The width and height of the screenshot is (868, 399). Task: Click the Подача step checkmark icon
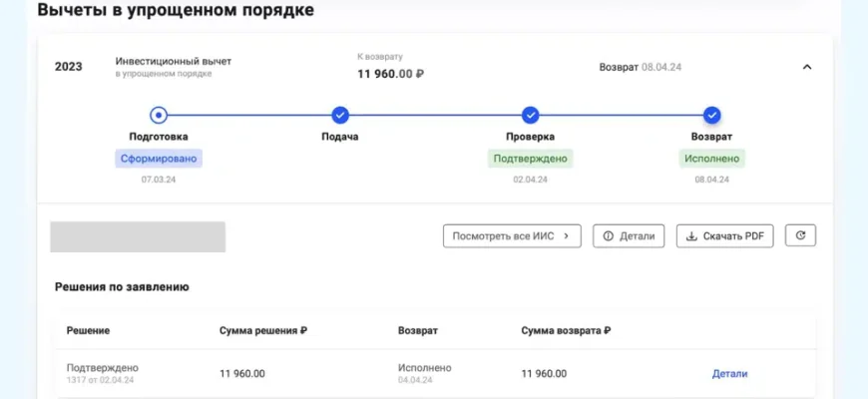click(340, 115)
